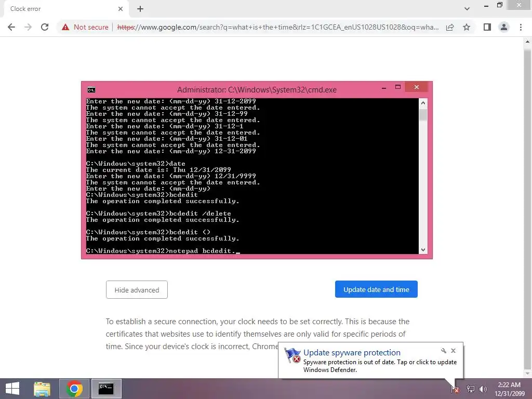Open the Windows Start button
This screenshot has width=532, height=399.
12,389
